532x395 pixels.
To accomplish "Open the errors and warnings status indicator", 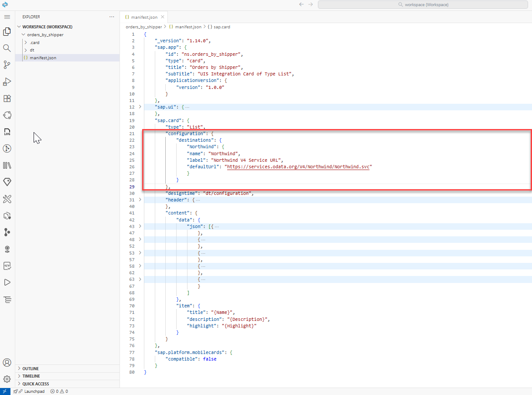I will (59, 392).
